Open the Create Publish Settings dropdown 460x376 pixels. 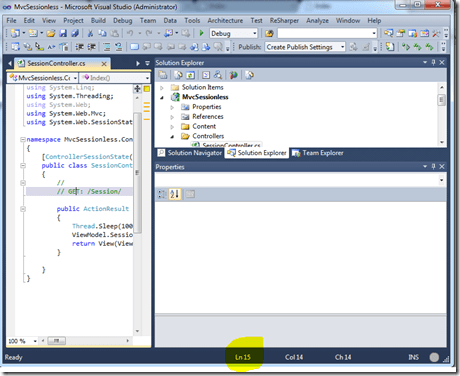point(342,47)
